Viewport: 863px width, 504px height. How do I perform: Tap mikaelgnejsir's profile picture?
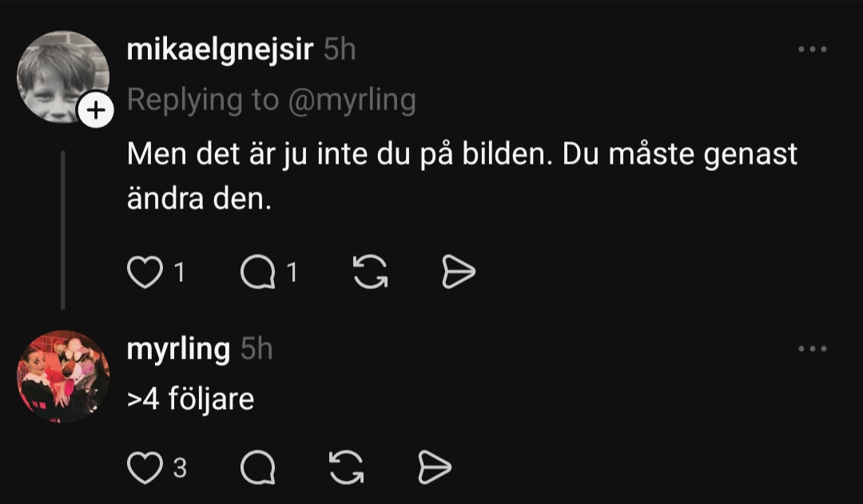pyautogui.click(x=62, y=77)
